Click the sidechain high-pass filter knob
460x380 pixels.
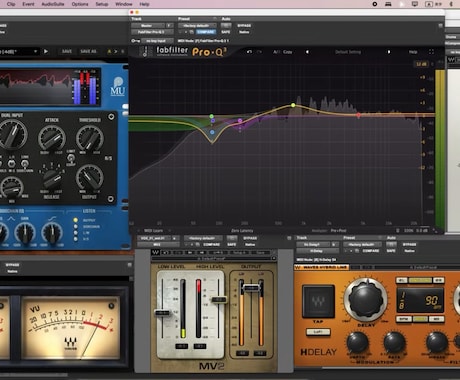click(x=52, y=233)
